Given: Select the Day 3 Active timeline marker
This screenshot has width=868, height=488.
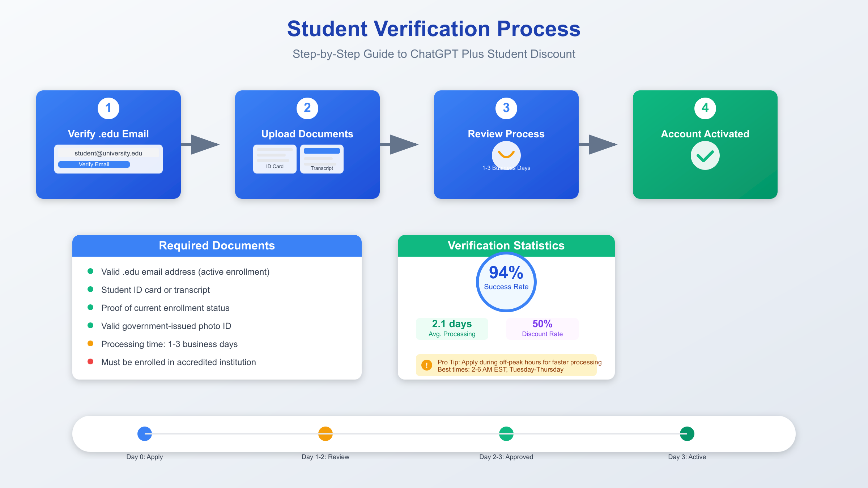Looking at the screenshot, I should pos(687,434).
